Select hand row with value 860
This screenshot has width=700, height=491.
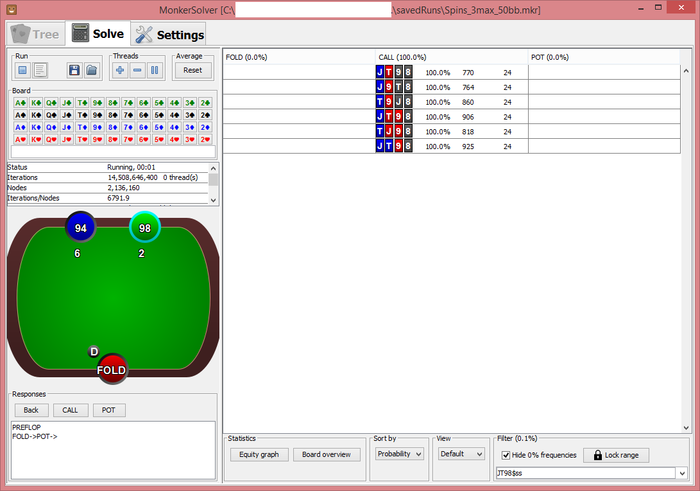(x=451, y=102)
